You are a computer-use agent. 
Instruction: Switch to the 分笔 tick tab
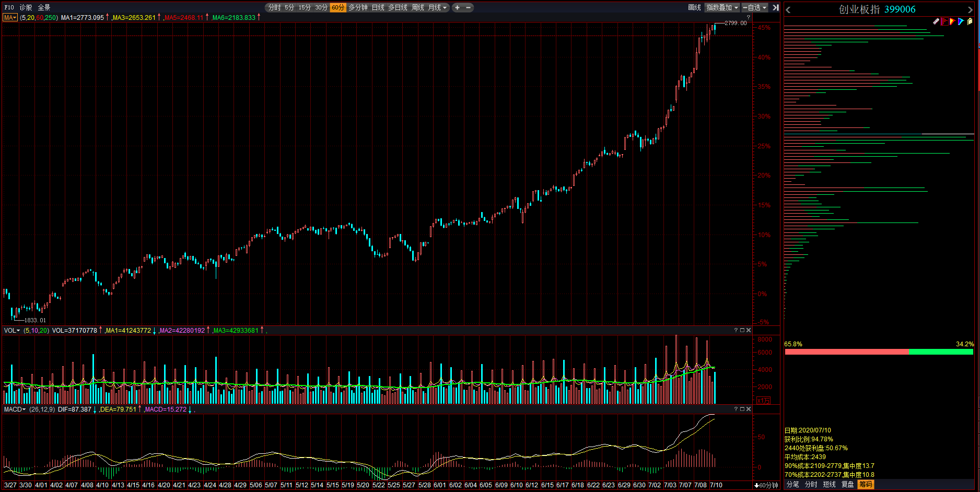pyautogui.click(x=793, y=484)
